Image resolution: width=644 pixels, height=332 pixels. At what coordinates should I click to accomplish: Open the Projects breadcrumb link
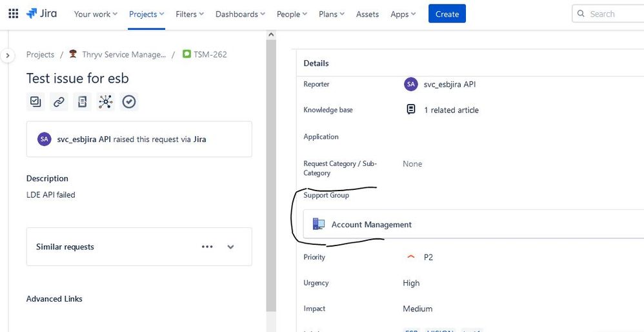point(40,54)
